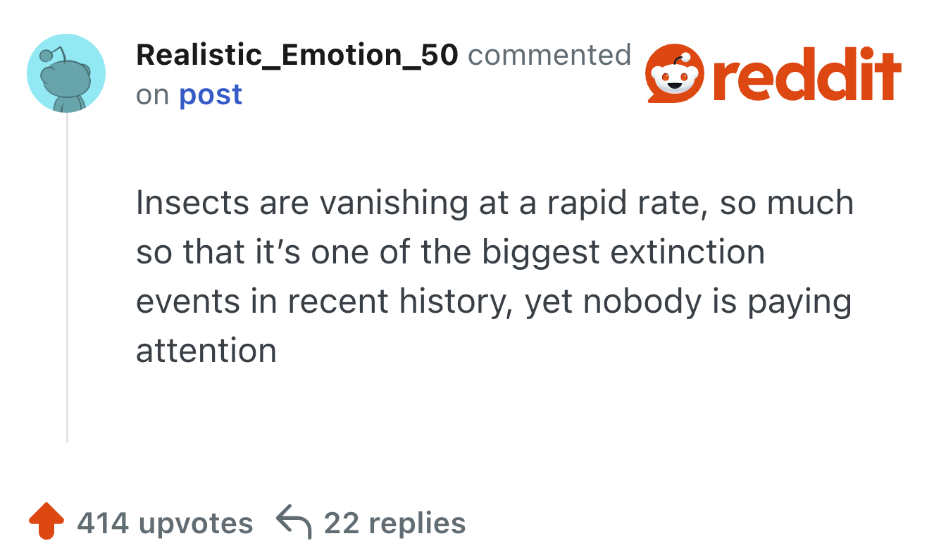The height and width of the screenshot is (560, 934).
Task: Click the Realistic_Emotion_50 user avatar
Action: 66,73
